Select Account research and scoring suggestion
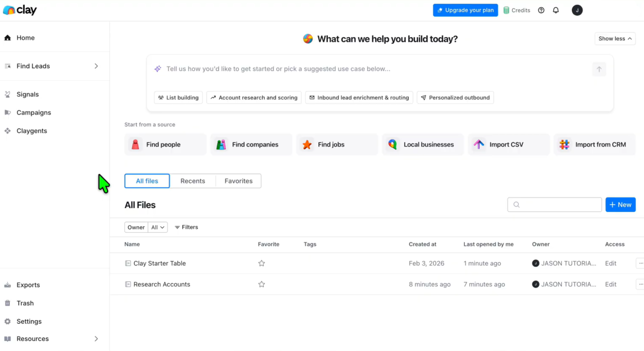Screen dimensions: 644x351 (254, 98)
